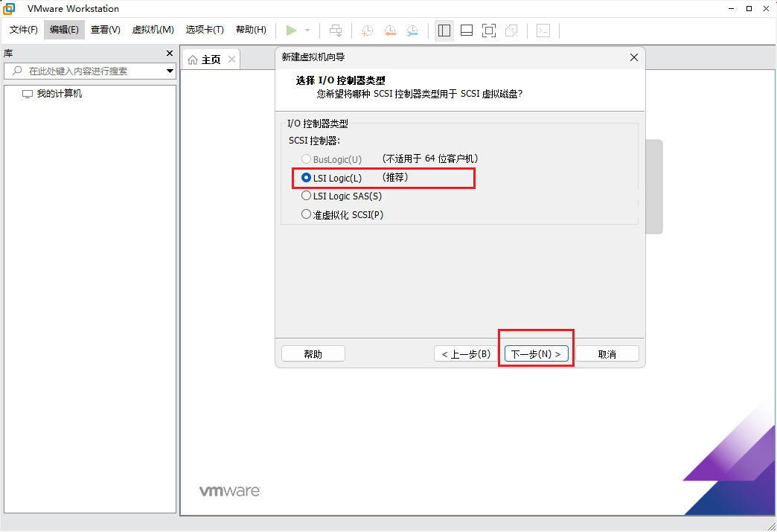
Task: Click the home icon on 主页 tab
Action: 193,60
